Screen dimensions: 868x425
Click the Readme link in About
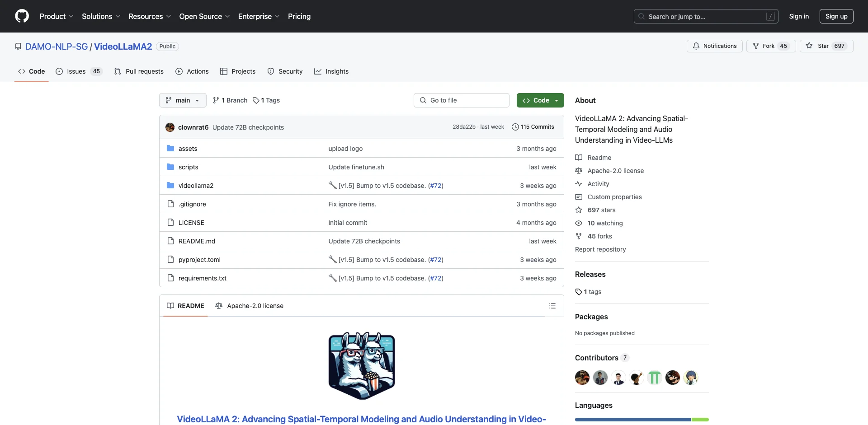click(593, 158)
